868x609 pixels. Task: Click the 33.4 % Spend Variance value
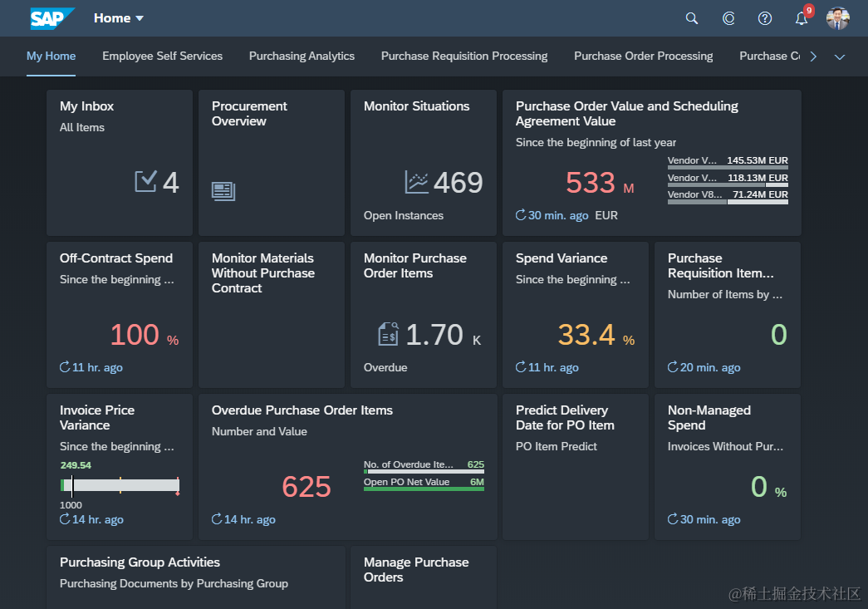pyautogui.click(x=596, y=334)
